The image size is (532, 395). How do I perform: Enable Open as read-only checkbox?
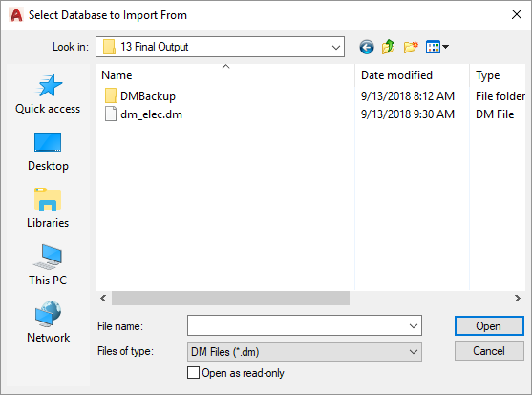point(193,373)
